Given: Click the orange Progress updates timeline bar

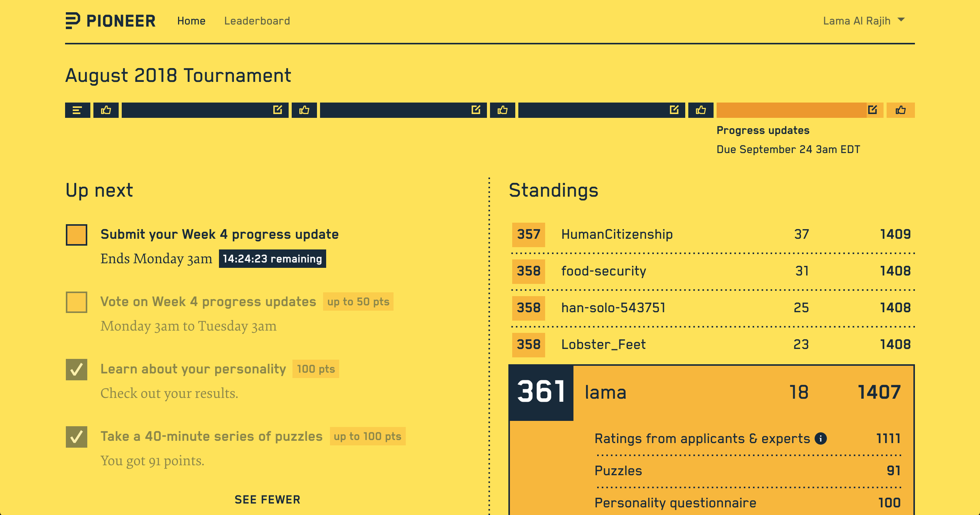Looking at the screenshot, I should click(x=791, y=110).
